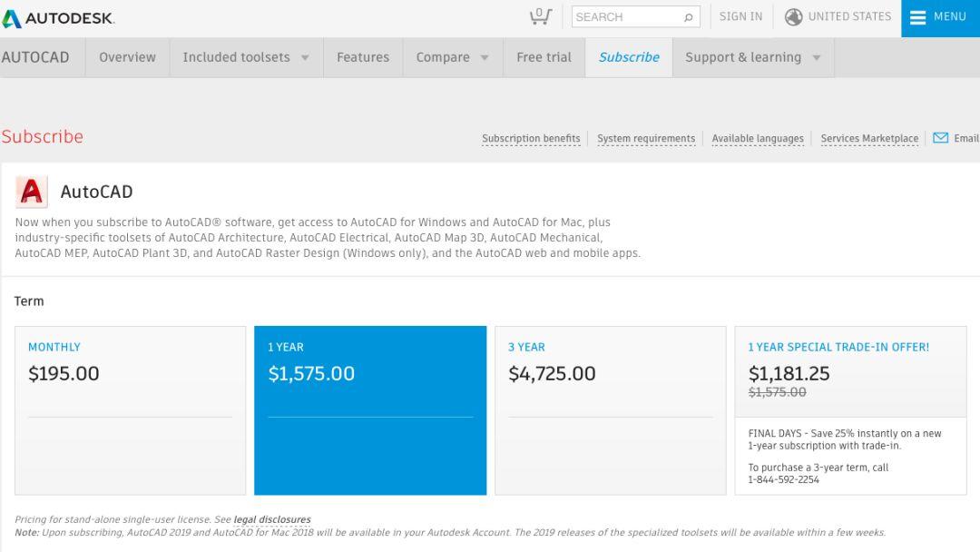Click the phone number 1-844-592-2254
The width and height of the screenshot is (980, 552).
(x=783, y=479)
